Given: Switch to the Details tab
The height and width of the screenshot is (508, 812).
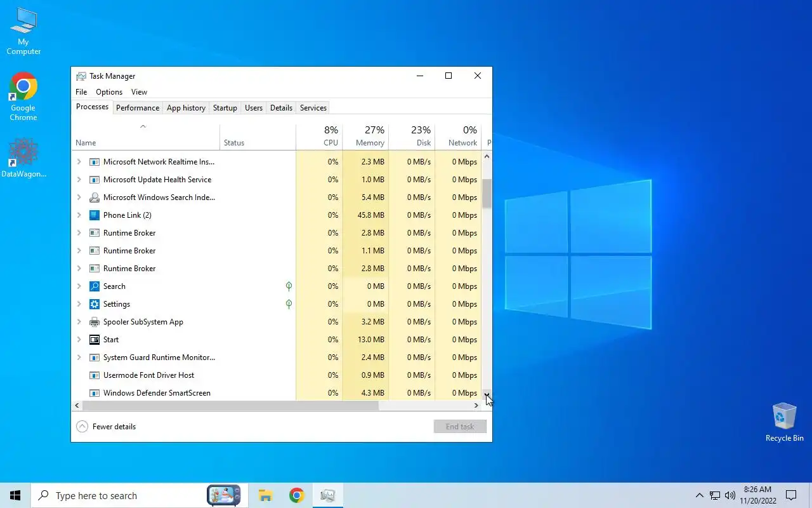Looking at the screenshot, I should [281, 108].
